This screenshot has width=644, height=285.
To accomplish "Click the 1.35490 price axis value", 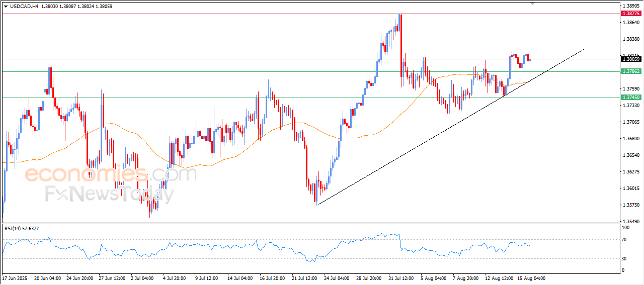I will (631, 221).
